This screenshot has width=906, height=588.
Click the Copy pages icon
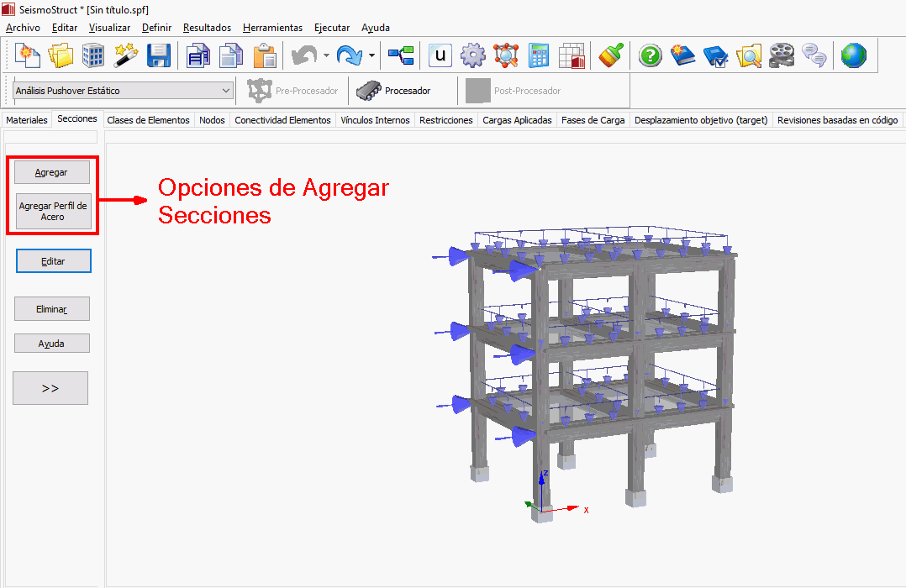tap(230, 56)
